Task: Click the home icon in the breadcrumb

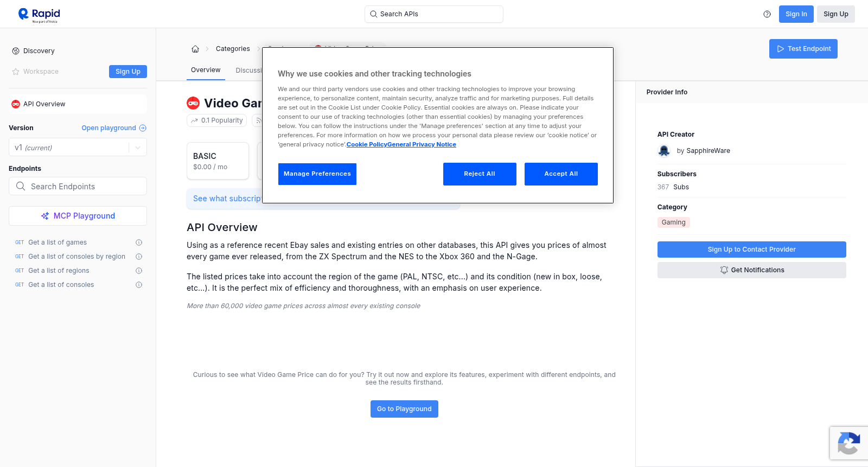Action: click(195, 49)
